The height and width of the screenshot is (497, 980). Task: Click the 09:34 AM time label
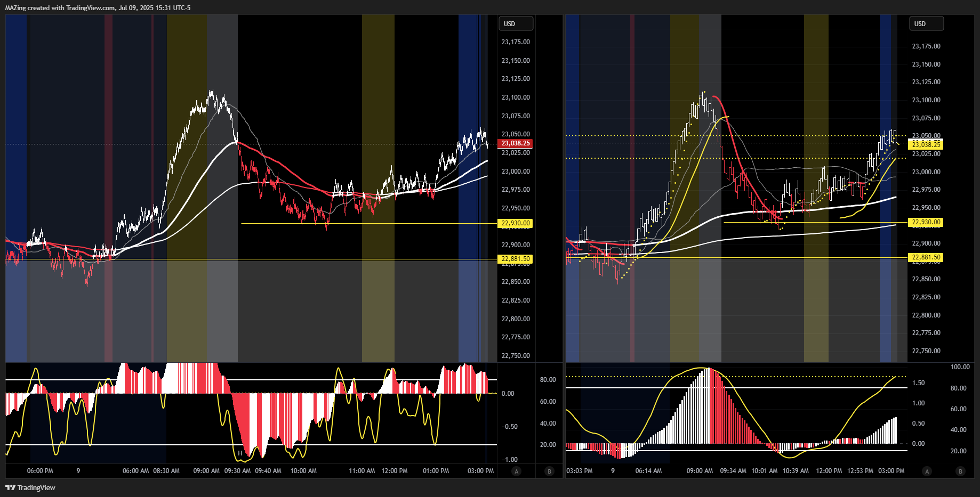[x=733, y=471]
